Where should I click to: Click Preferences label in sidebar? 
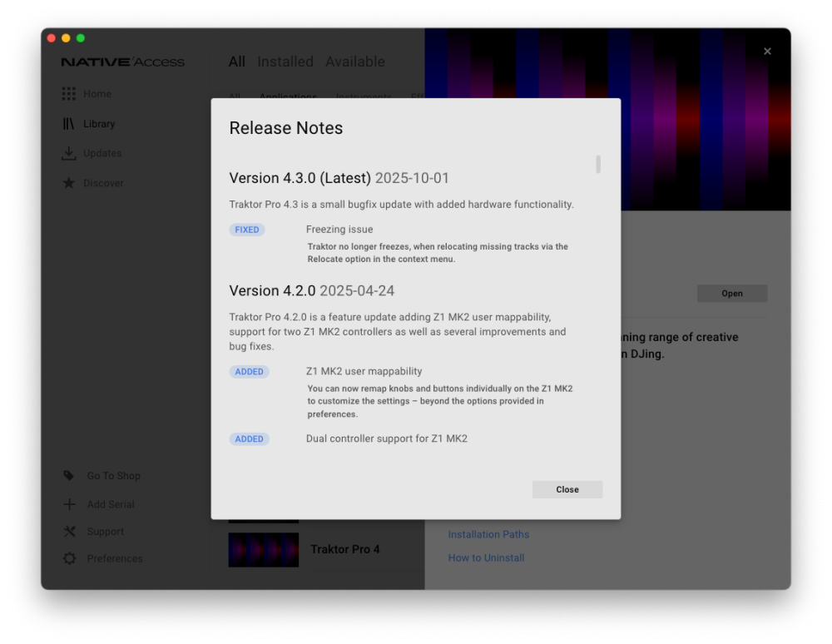pyautogui.click(x=115, y=558)
